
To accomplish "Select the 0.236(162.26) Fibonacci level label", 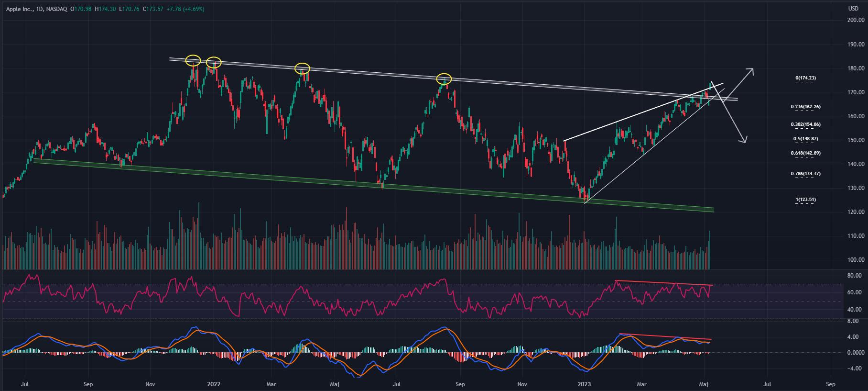I will click(x=805, y=107).
